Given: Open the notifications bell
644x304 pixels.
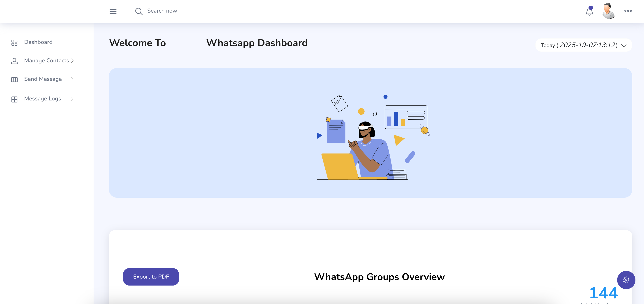Looking at the screenshot, I should tap(589, 11).
